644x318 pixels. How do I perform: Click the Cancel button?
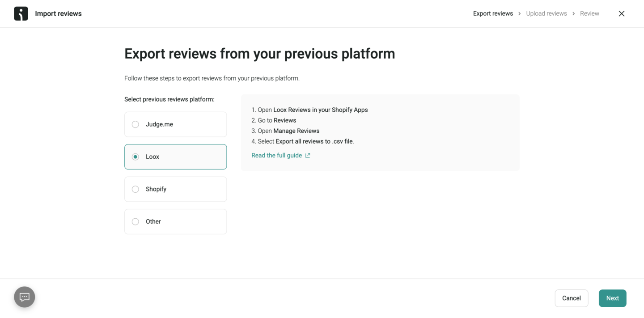(572, 298)
